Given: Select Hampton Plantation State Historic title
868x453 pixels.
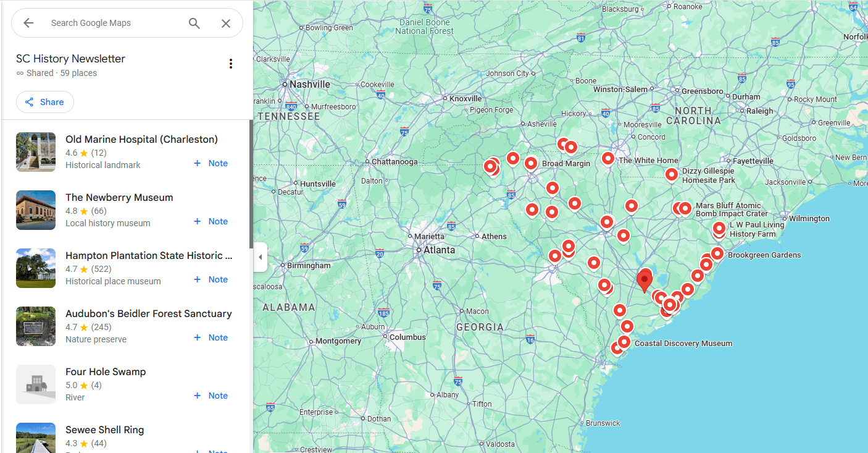Looking at the screenshot, I should pos(149,256).
